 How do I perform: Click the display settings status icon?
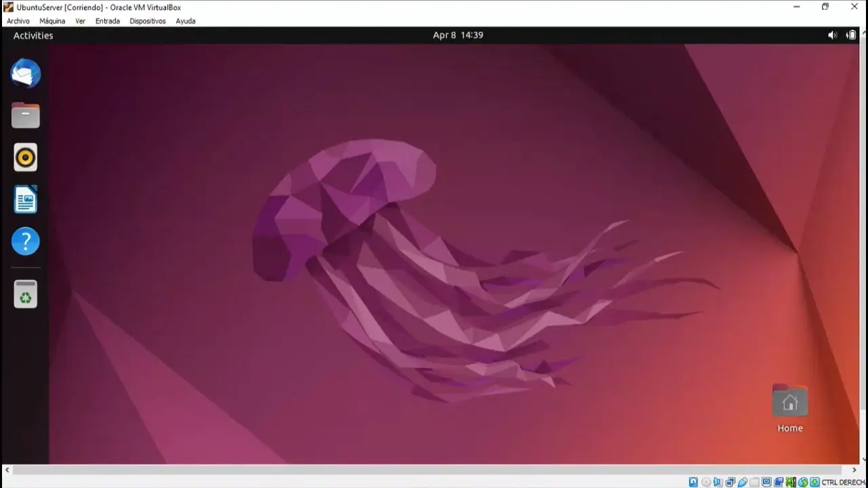(x=767, y=482)
